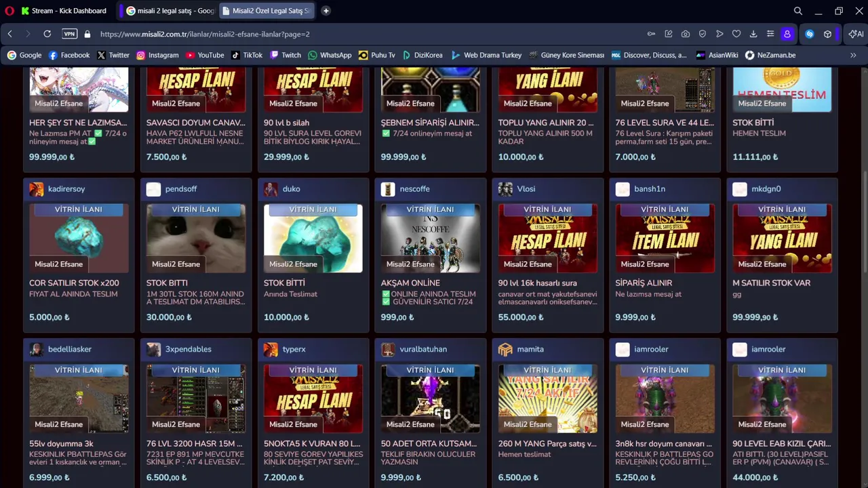Screen dimensions: 868x488
Task: Click the bedelliasker seller avatar
Action: (x=36, y=350)
